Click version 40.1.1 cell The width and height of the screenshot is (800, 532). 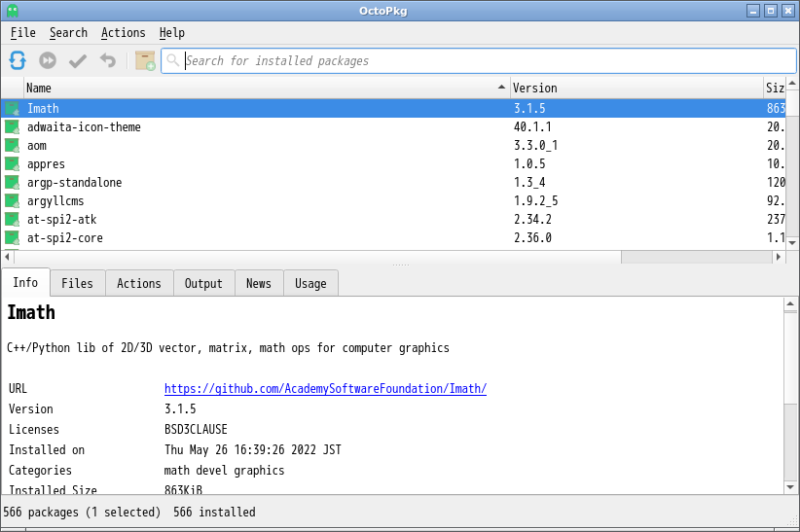[532, 126]
